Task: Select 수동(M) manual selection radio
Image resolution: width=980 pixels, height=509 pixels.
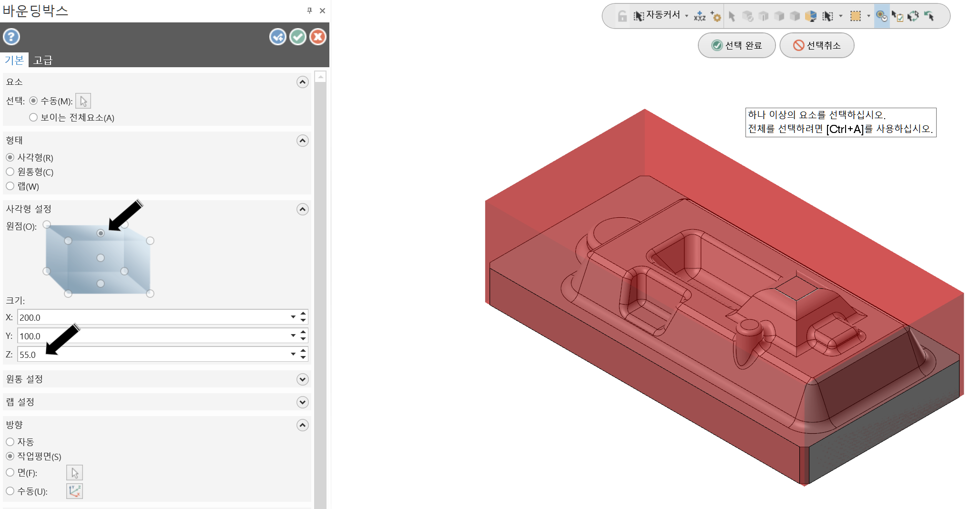Action: point(33,101)
